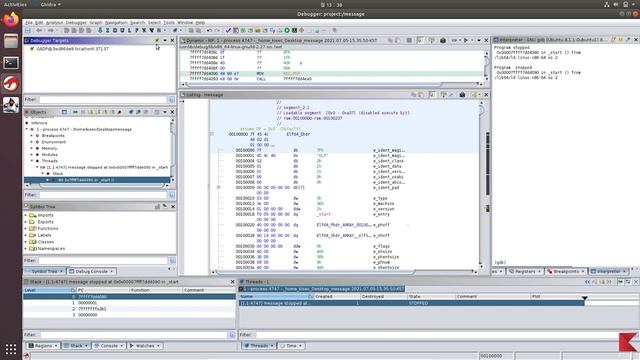Open the Analysis menu
This screenshot has height=360, width=640.
click(x=54, y=22)
